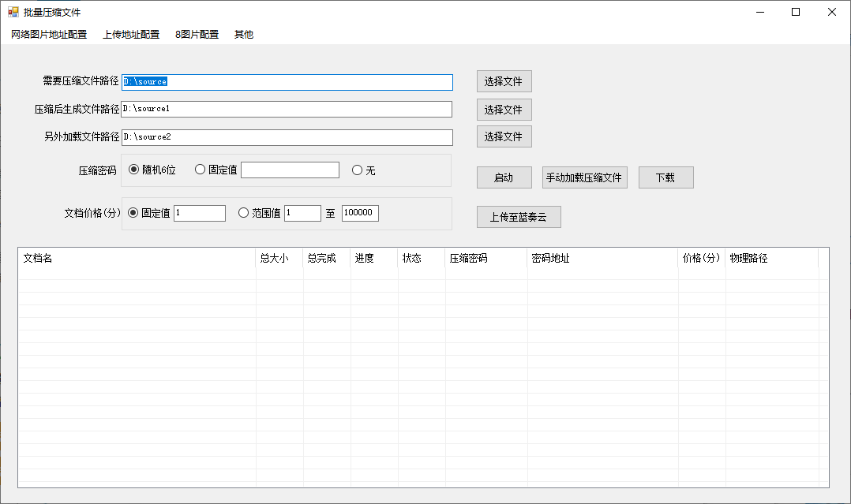This screenshot has width=851, height=504.
Task: Click the 需要压缩文件路径 input field
Action: pos(287,82)
